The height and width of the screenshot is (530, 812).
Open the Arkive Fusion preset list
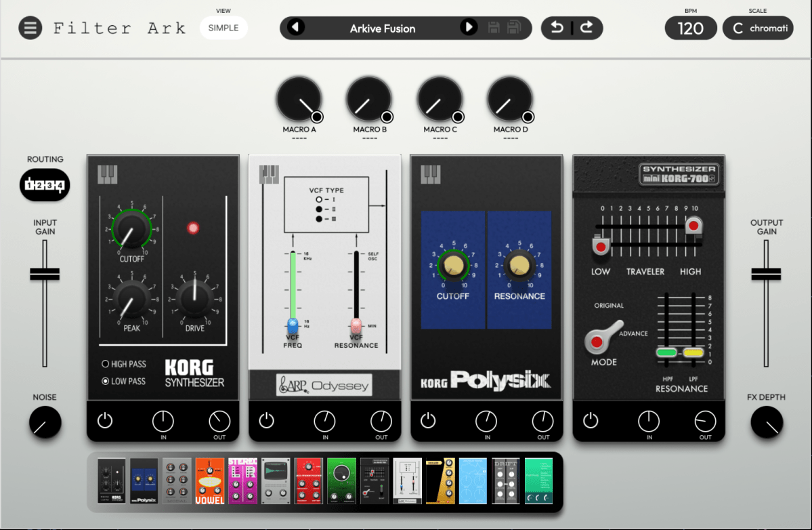coord(382,28)
